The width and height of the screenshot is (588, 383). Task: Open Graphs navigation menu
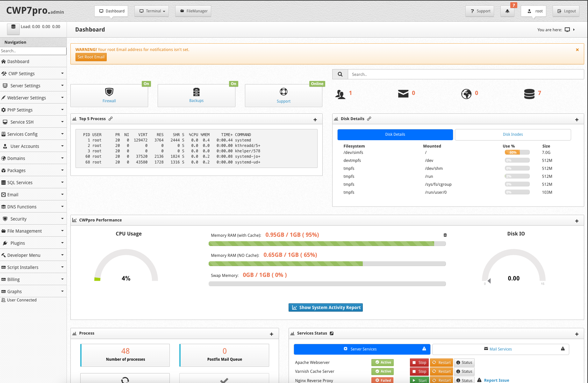(x=33, y=292)
